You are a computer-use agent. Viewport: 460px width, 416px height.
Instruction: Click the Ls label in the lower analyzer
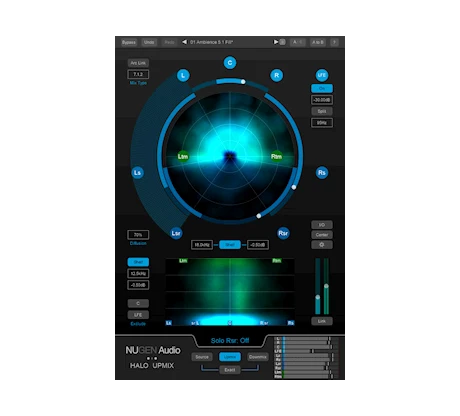169,323
